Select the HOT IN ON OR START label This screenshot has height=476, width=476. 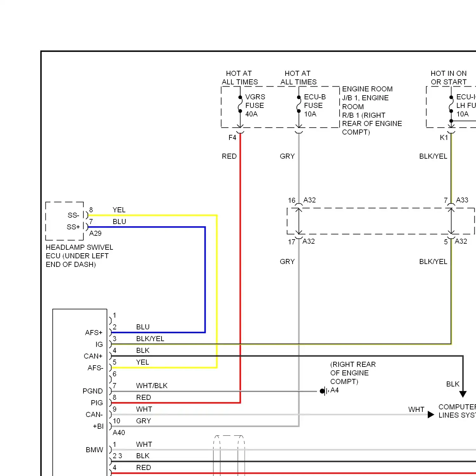(x=449, y=78)
